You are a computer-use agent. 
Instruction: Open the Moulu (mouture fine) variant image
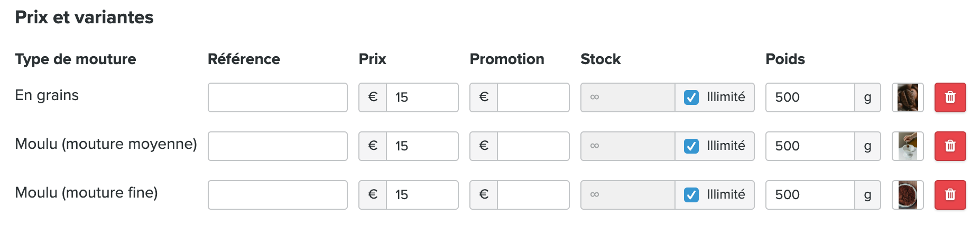click(908, 195)
